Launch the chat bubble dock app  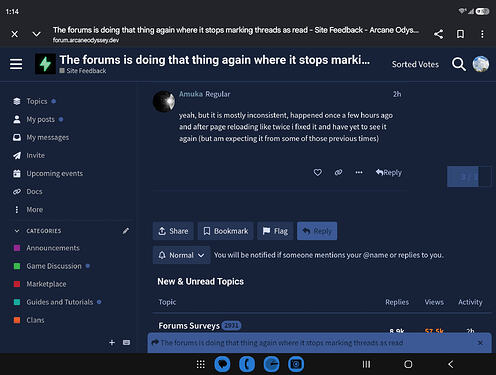[x=222, y=364]
